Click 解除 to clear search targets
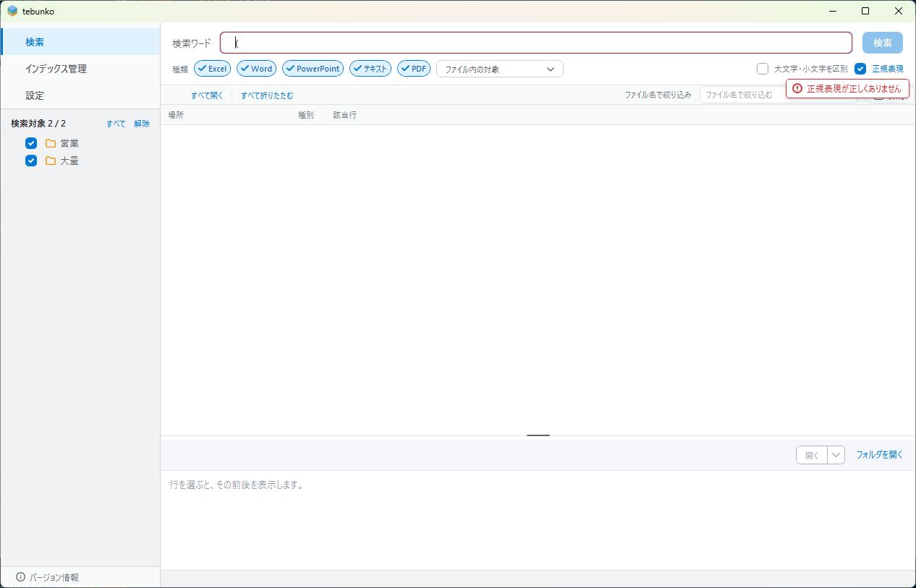916x588 pixels. 142,124
